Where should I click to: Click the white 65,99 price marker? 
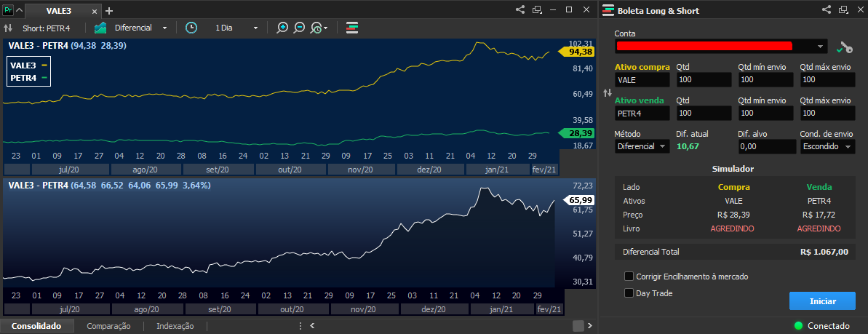tap(578, 200)
